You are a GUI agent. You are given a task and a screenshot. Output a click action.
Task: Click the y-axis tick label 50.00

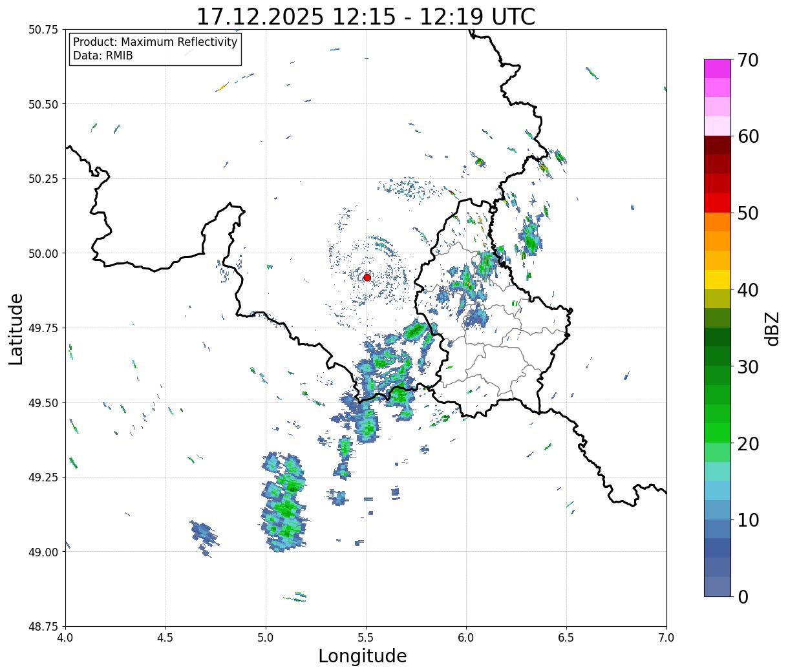pyautogui.click(x=43, y=253)
